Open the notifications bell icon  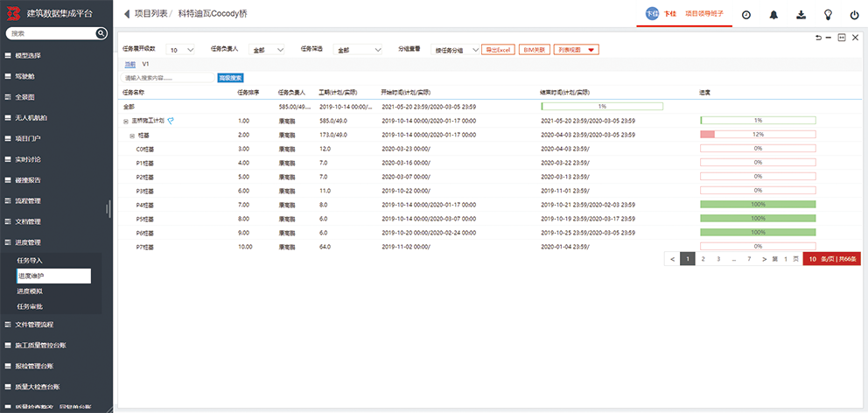pyautogui.click(x=773, y=15)
